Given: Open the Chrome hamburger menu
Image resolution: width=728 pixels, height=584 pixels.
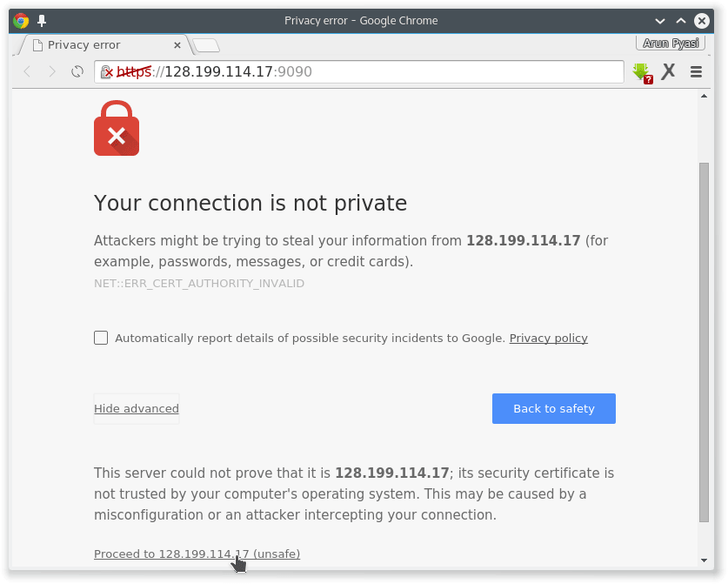Looking at the screenshot, I should click(696, 72).
